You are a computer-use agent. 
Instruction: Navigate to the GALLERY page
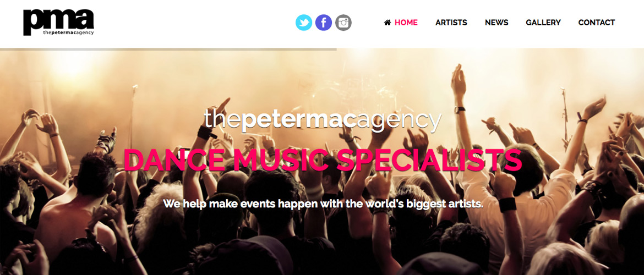click(543, 23)
